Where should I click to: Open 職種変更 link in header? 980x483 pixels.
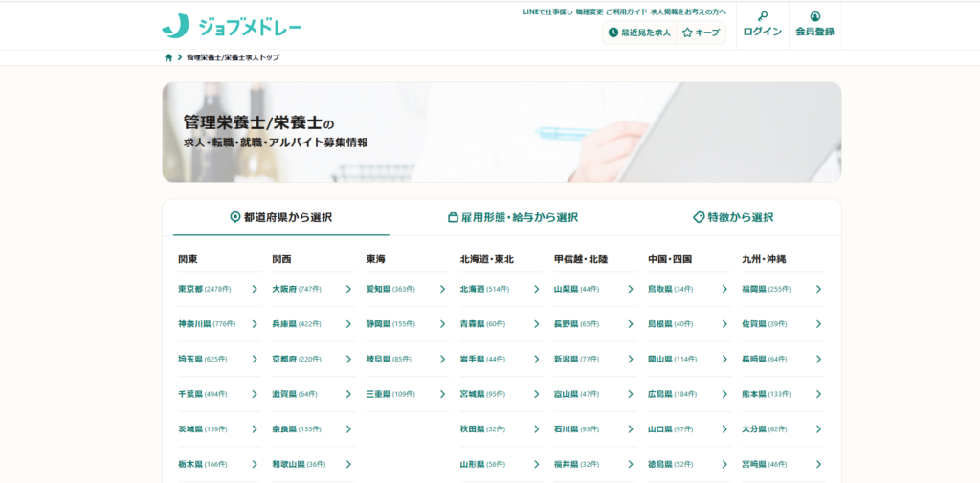point(589,11)
